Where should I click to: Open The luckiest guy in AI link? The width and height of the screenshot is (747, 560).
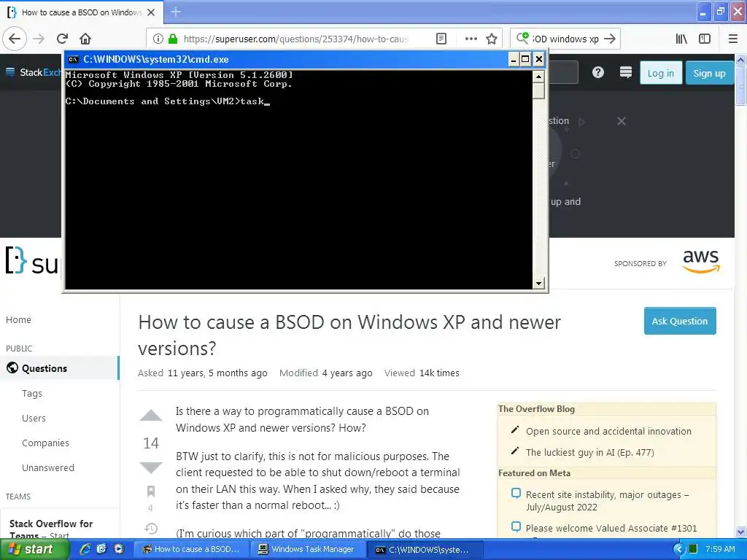(x=589, y=452)
